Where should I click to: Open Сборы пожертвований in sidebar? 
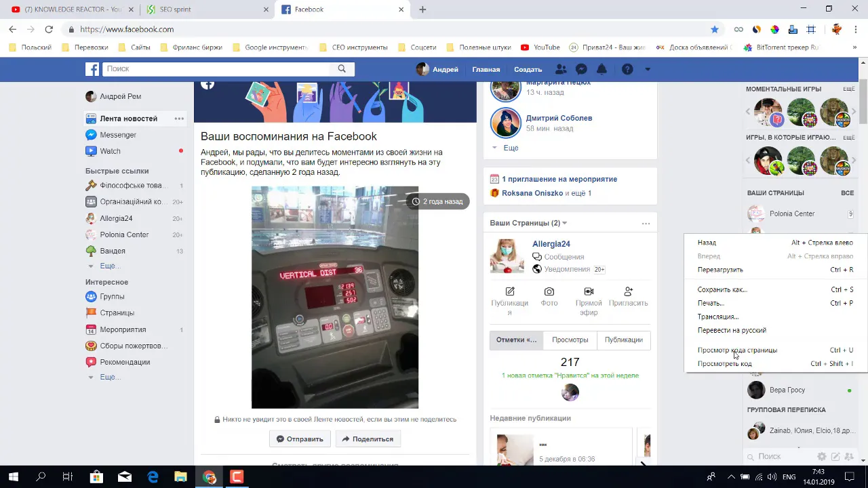pos(134,346)
